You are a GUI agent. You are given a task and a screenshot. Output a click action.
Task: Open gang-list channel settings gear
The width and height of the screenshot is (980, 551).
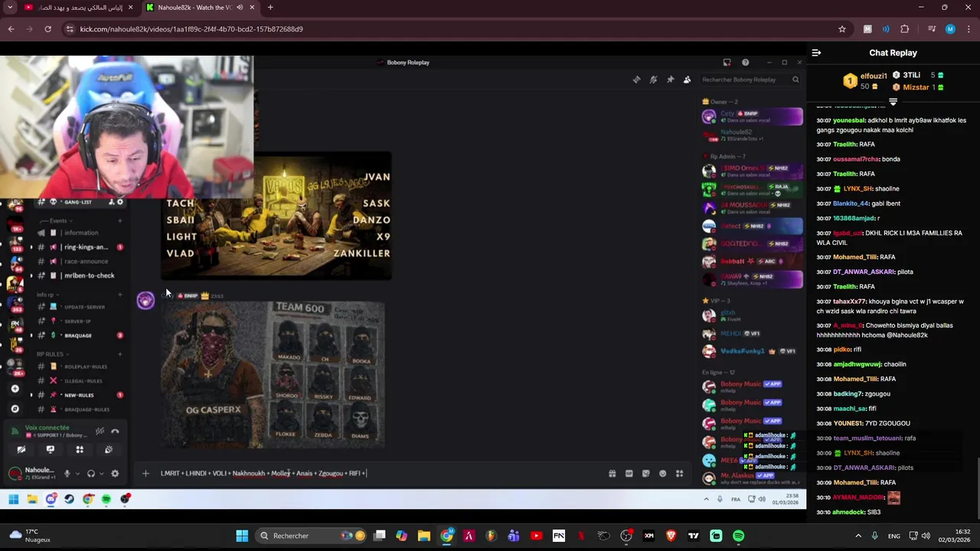pos(120,202)
